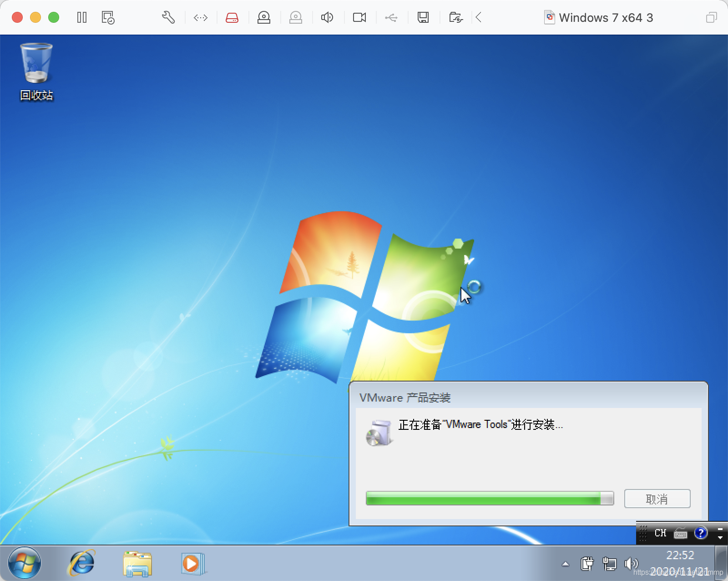Image resolution: width=728 pixels, height=581 pixels.
Task: Click the Show desktop strip
Action: tap(721, 563)
